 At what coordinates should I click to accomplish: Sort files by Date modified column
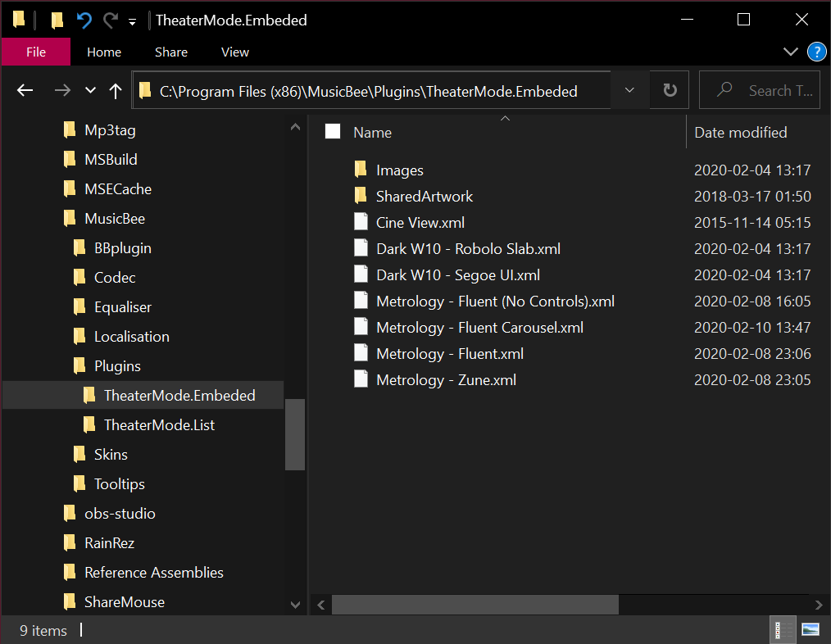[x=741, y=132]
